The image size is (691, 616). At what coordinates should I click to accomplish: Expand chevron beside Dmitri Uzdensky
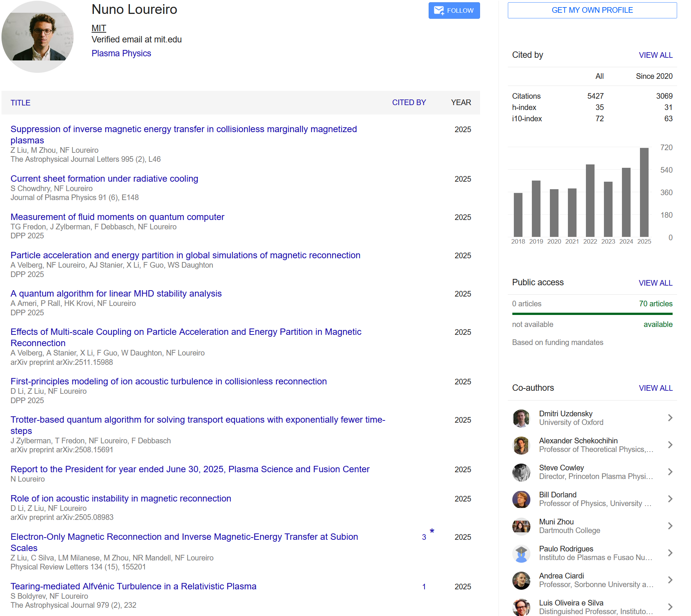click(670, 418)
